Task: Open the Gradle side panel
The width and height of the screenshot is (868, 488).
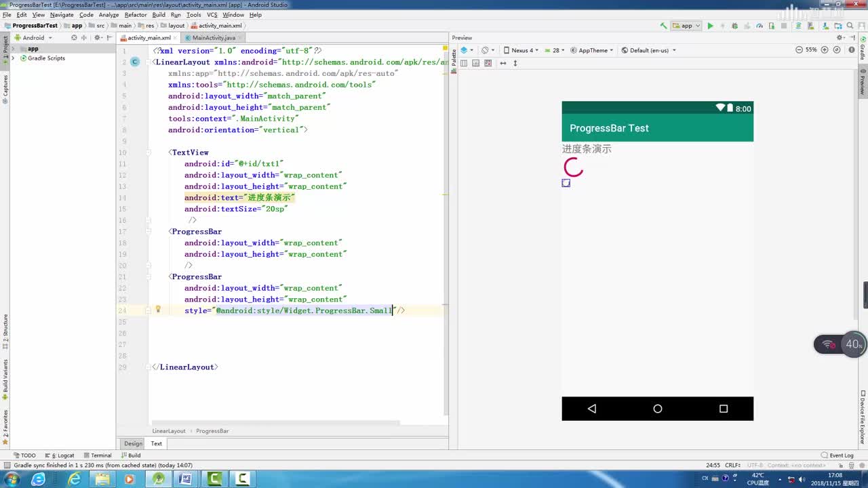Action: click(863, 49)
